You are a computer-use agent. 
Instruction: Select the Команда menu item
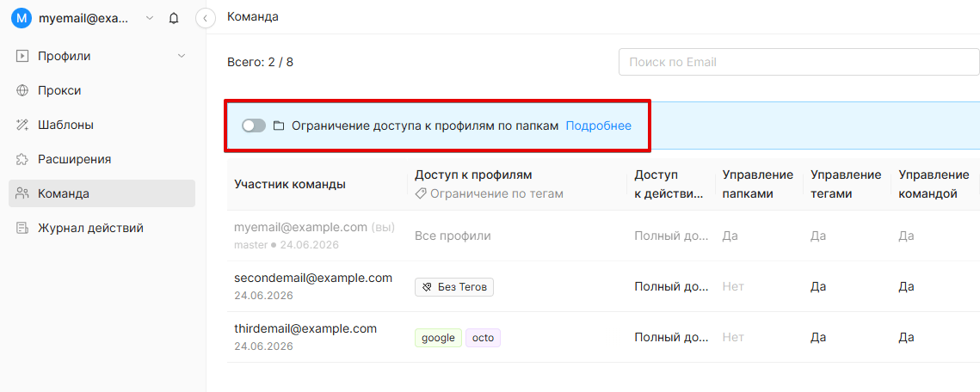tap(102, 193)
